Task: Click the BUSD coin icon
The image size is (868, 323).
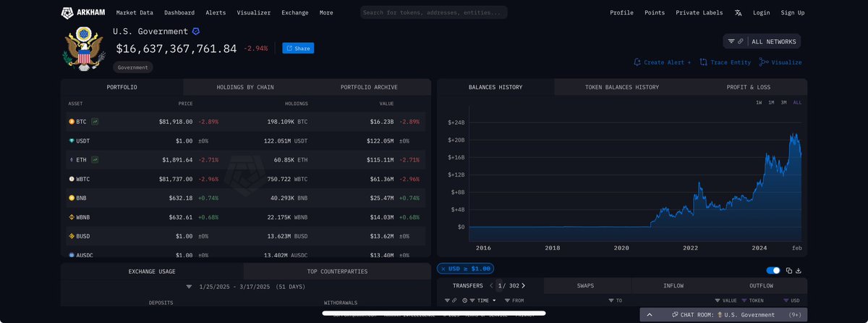Action: pyautogui.click(x=72, y=236)
